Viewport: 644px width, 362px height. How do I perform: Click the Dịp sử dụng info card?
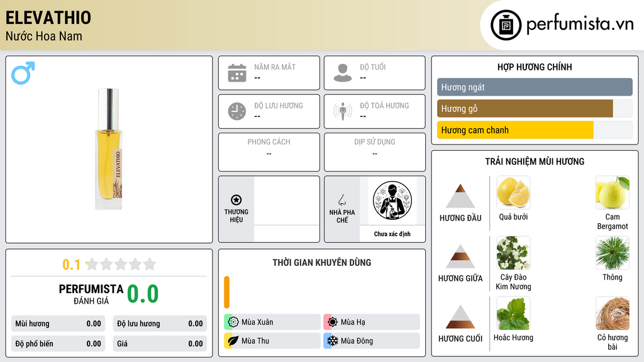[375, 152]
